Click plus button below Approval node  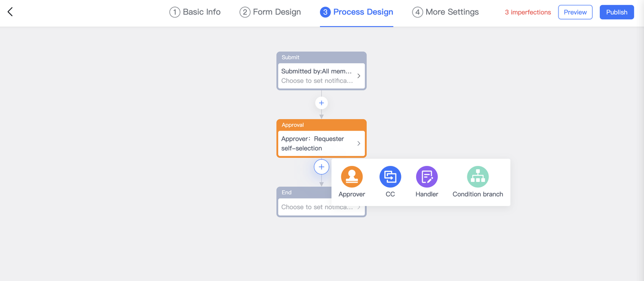(x=321, y=167)
